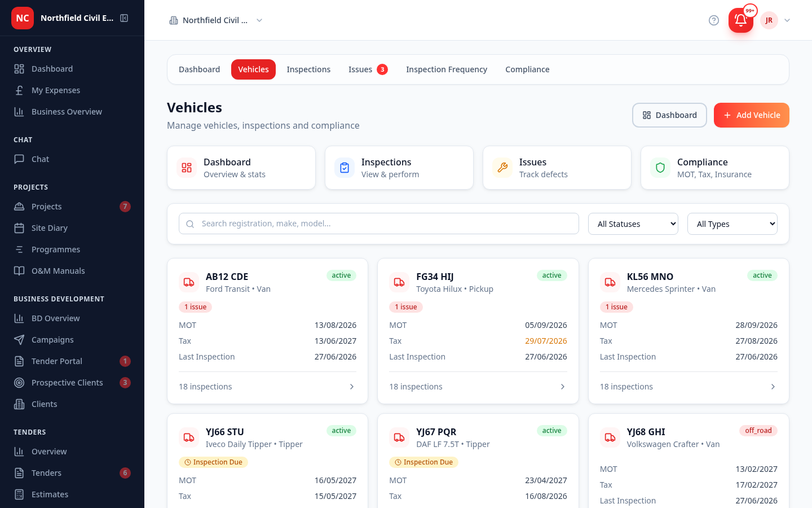
Task: Open notifications bell with 99+ badge
Action: pyautogui.click(x=741, y=20)
